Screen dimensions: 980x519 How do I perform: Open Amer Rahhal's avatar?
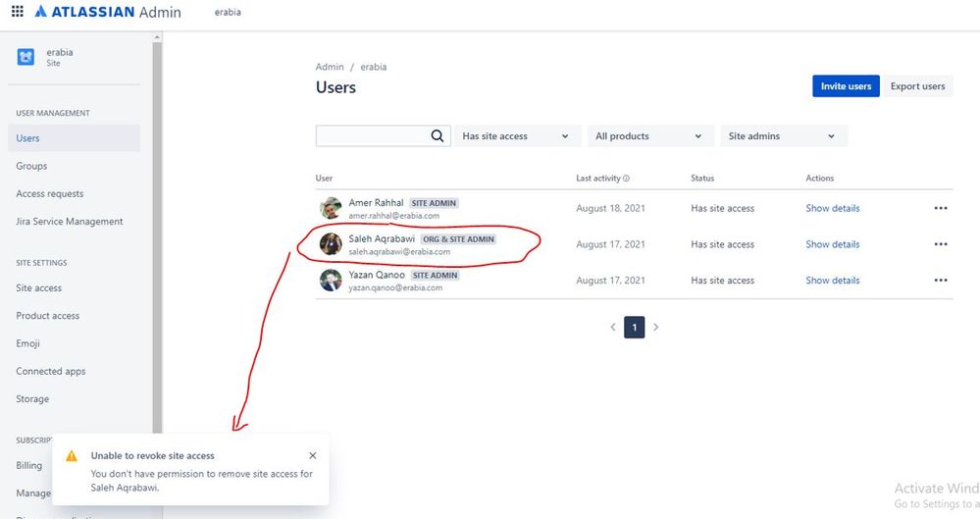(331, 208)
